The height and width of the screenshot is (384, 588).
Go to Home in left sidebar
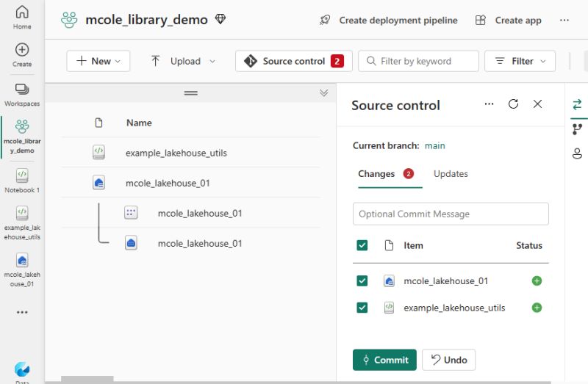tap(22, 17)
